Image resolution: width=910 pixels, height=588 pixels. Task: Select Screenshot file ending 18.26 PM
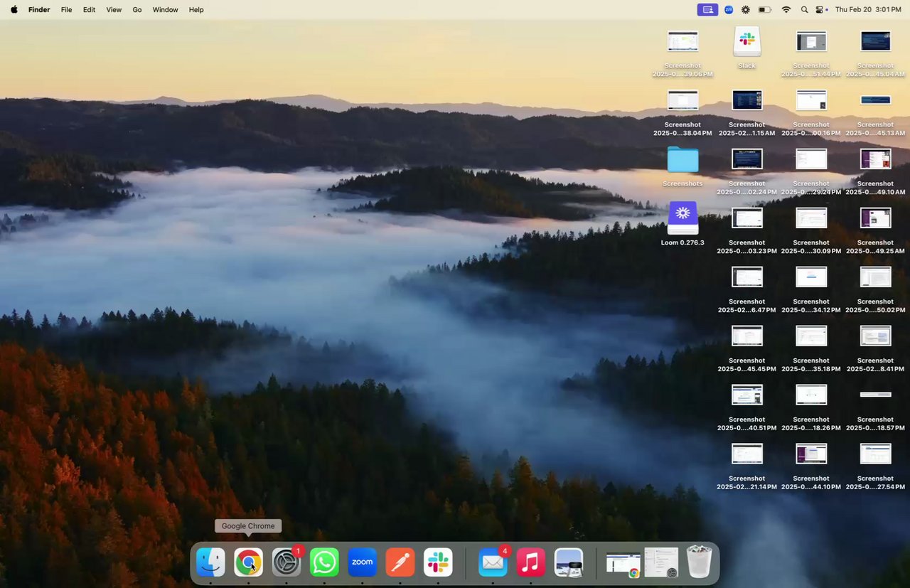pyautogui.click(x=811, y=395)
